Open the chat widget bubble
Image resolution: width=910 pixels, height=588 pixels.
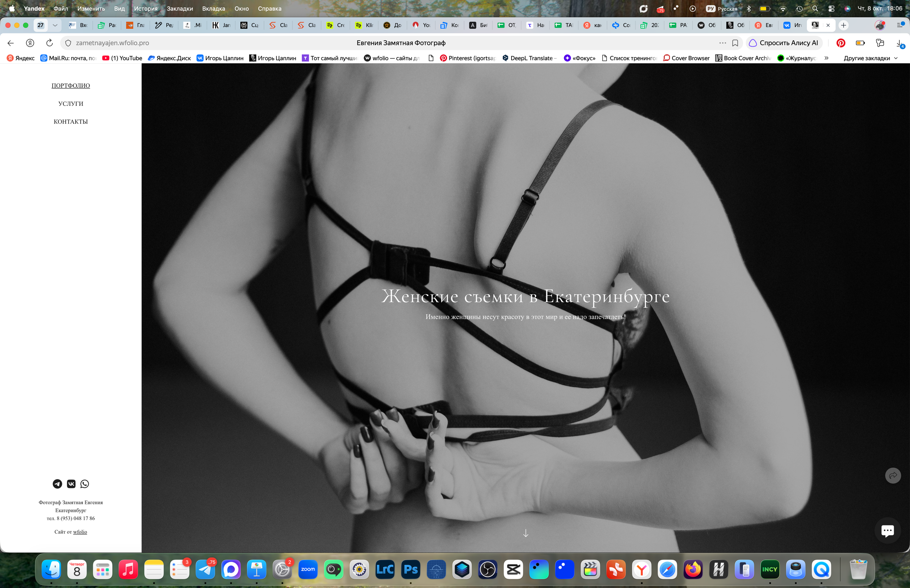click(887, 530)
